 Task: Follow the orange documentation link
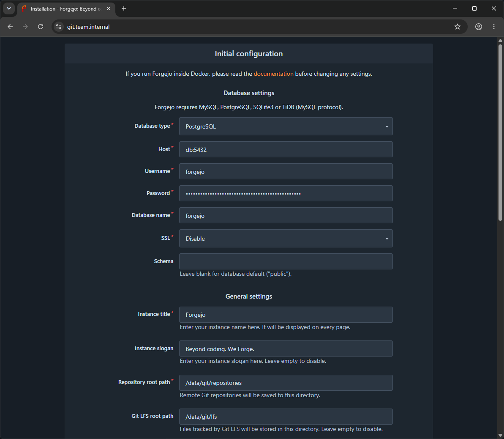[x=273, y=74]
